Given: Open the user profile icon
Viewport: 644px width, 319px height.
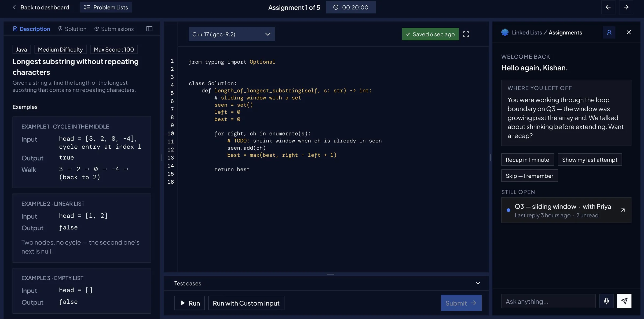Looking at the screenshot, I should coord(609,33).
